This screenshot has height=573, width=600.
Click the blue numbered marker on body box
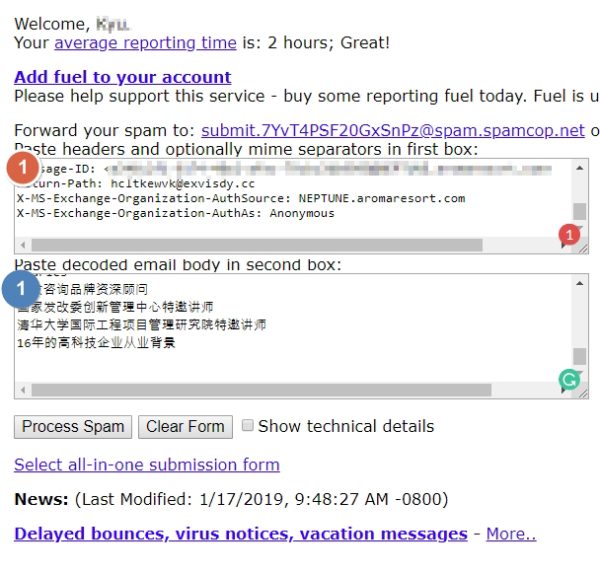[19, 290]
